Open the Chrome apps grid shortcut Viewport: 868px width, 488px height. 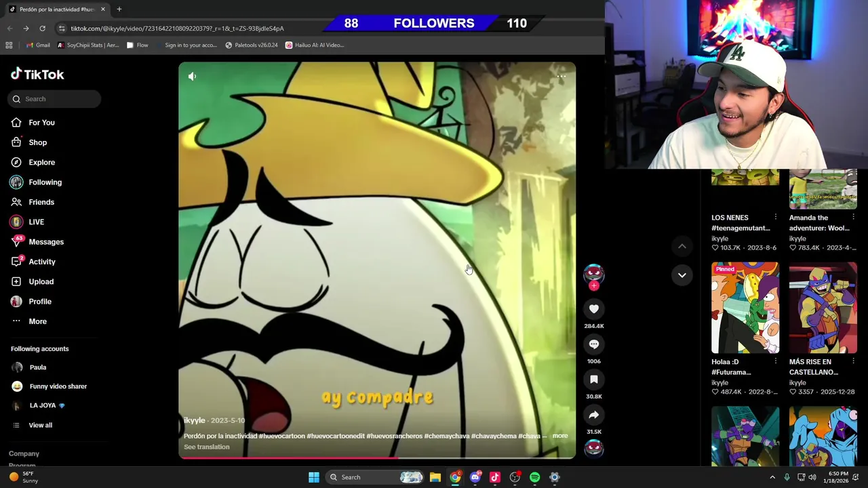click(9, 45)
